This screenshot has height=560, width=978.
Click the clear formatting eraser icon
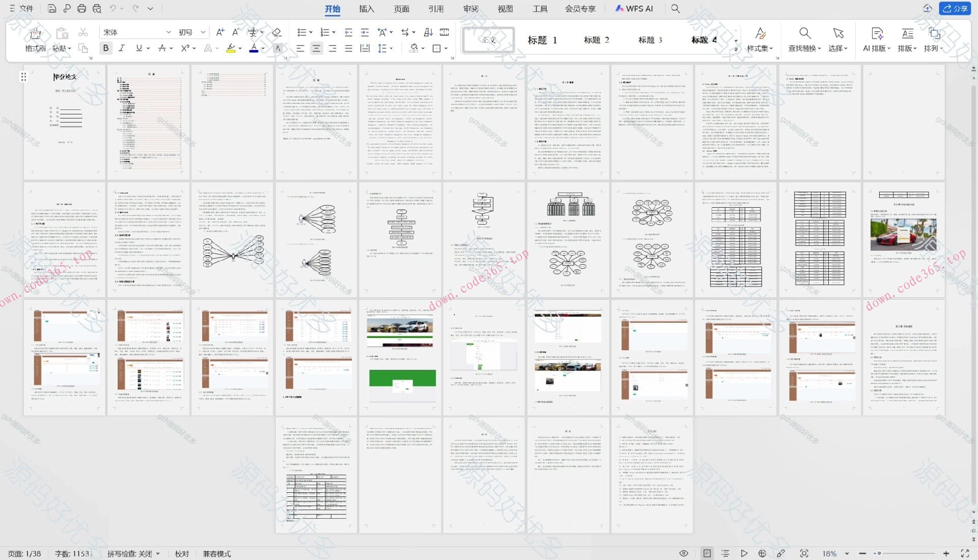pyautogui.click(x=277, y=32)
